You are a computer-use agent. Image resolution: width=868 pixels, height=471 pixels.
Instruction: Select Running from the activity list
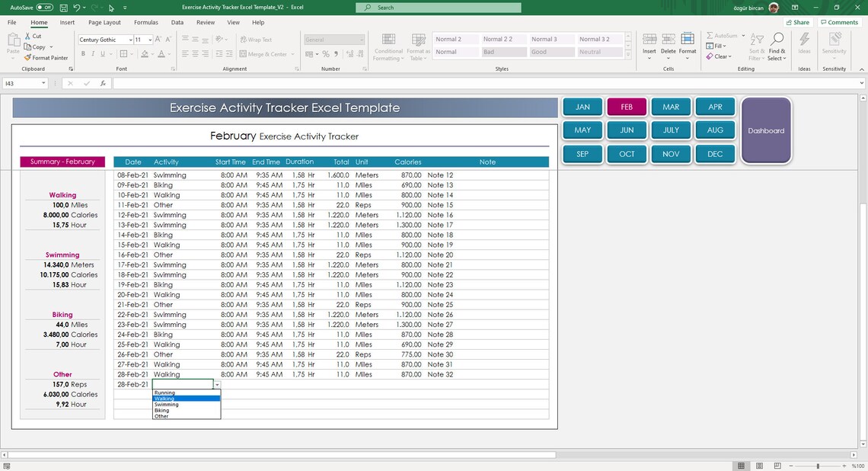tap(166, 392)
